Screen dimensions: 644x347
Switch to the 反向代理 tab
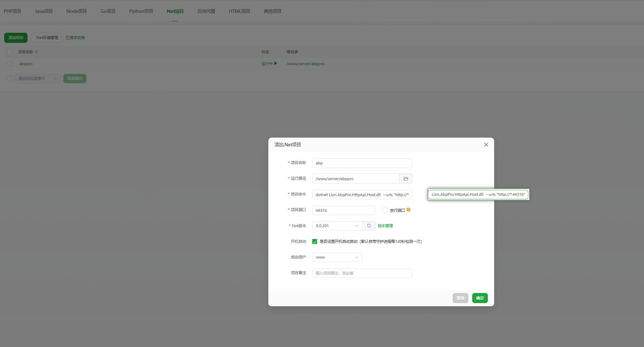pos(206,11)
